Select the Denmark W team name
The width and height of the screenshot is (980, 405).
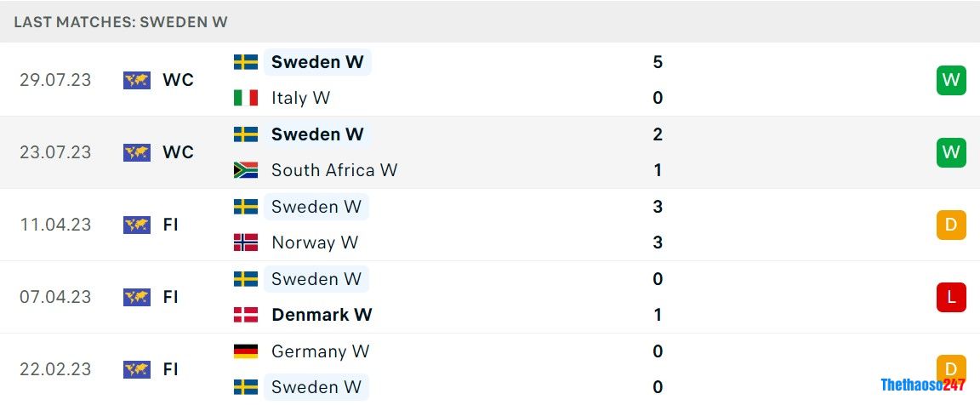[322, 315]
